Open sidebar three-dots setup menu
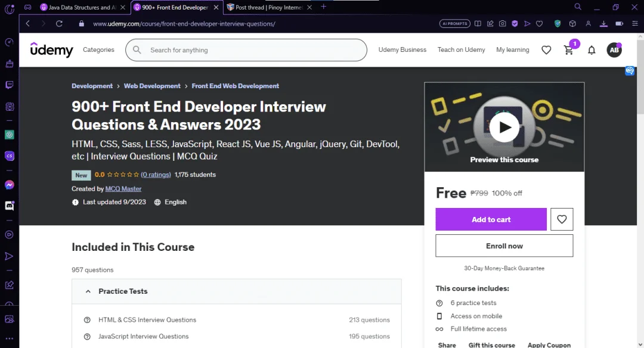Image resolution: width=644 pixels, height=348 pixels. pos(9,338)
